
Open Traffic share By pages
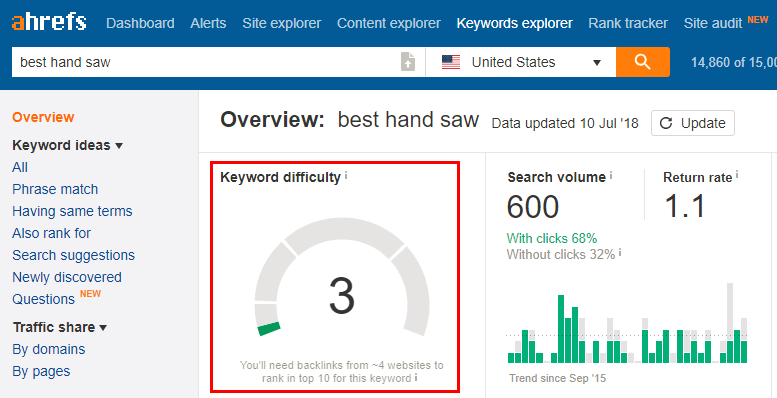pos(41,371)
